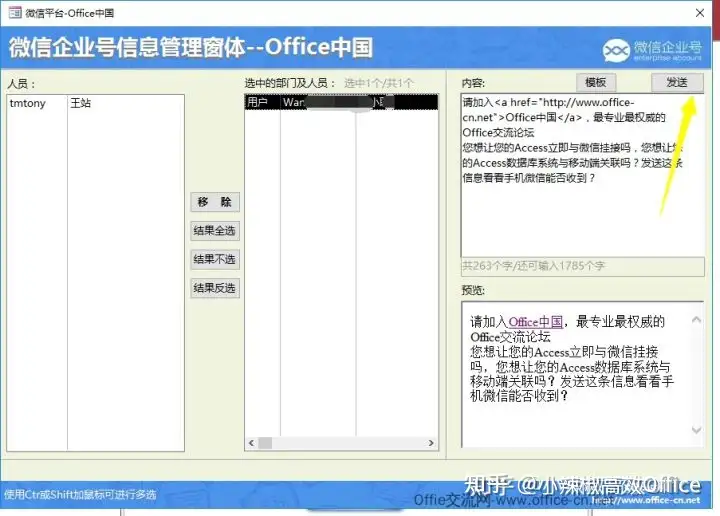Click the 选中1个/共1个 counter text
Viewport: 720px width, 516px height.
379,83
